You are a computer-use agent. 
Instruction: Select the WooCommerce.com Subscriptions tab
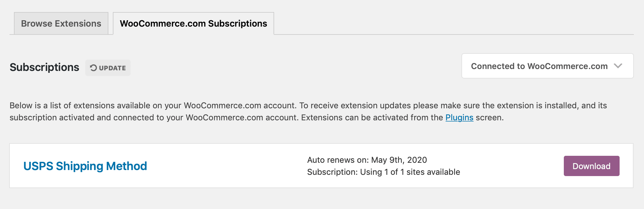[x=193, y=23]
